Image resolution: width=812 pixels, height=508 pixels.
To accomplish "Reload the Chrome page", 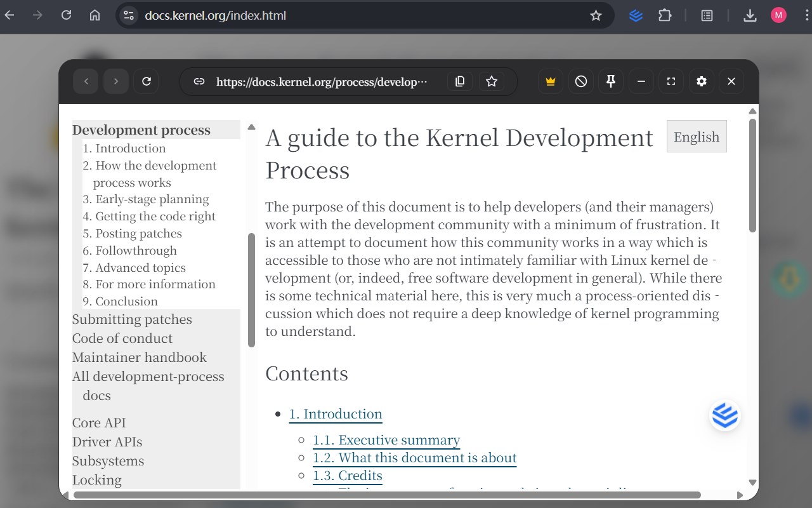I will click(x=66, y=15).
